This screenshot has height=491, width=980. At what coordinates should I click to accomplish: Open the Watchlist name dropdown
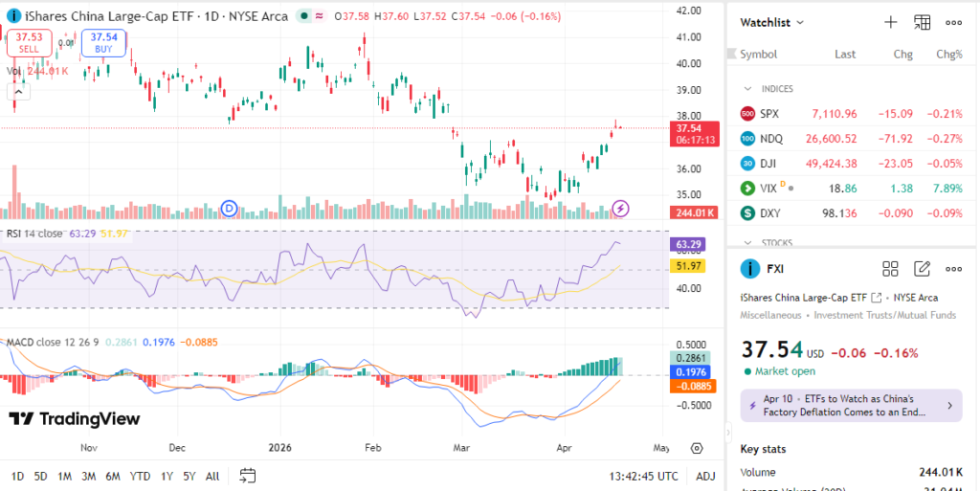(x=772, y=22)
